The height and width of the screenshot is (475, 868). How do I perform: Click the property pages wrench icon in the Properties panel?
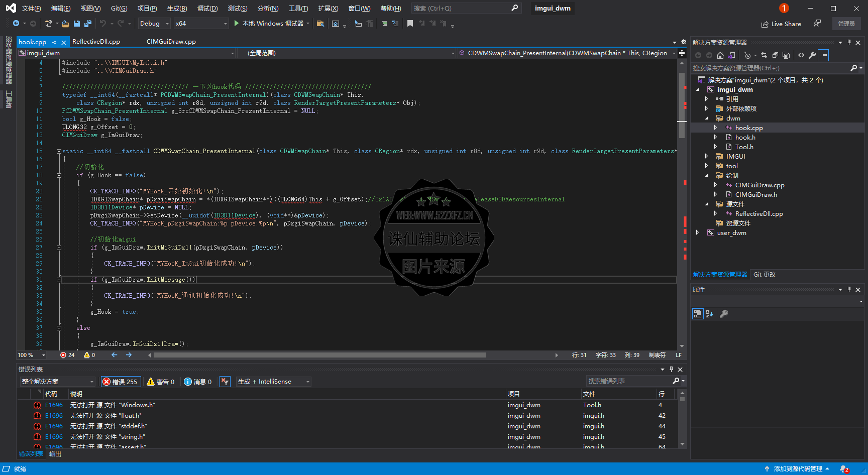[x=724, y=314]
